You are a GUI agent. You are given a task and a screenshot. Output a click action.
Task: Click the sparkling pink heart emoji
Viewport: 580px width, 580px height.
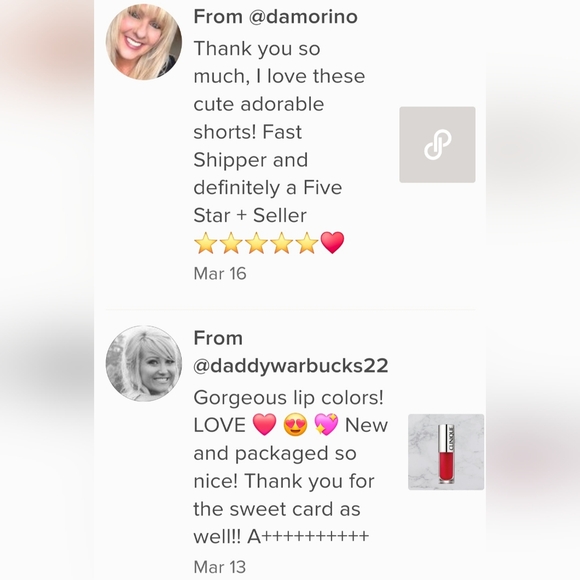(326, 424)
